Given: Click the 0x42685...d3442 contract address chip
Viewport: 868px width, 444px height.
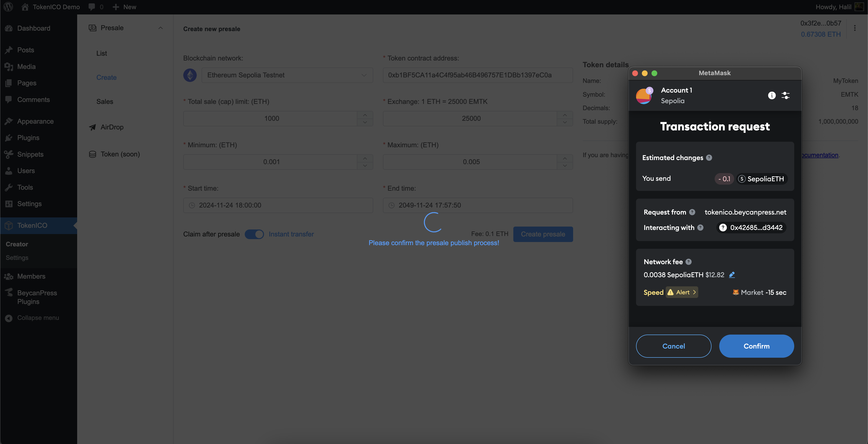Looking at the screenshot, I should tap(751, 227).
